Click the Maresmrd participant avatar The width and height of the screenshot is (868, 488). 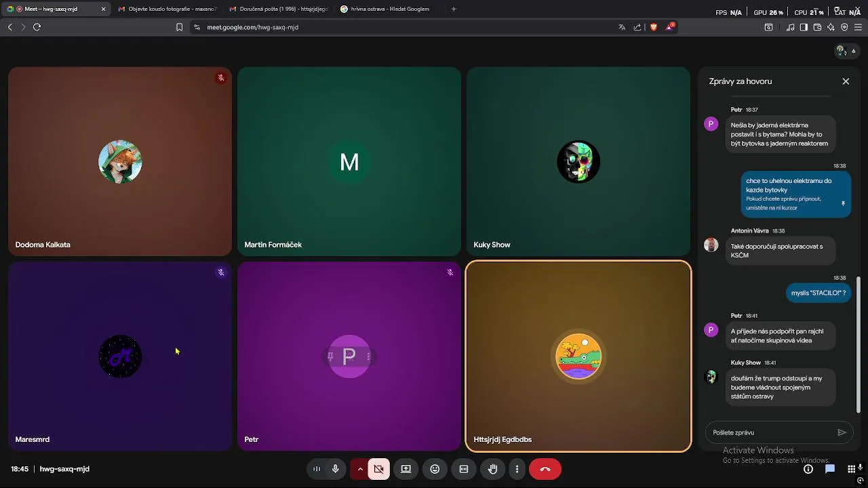click(x=120, y=357)
